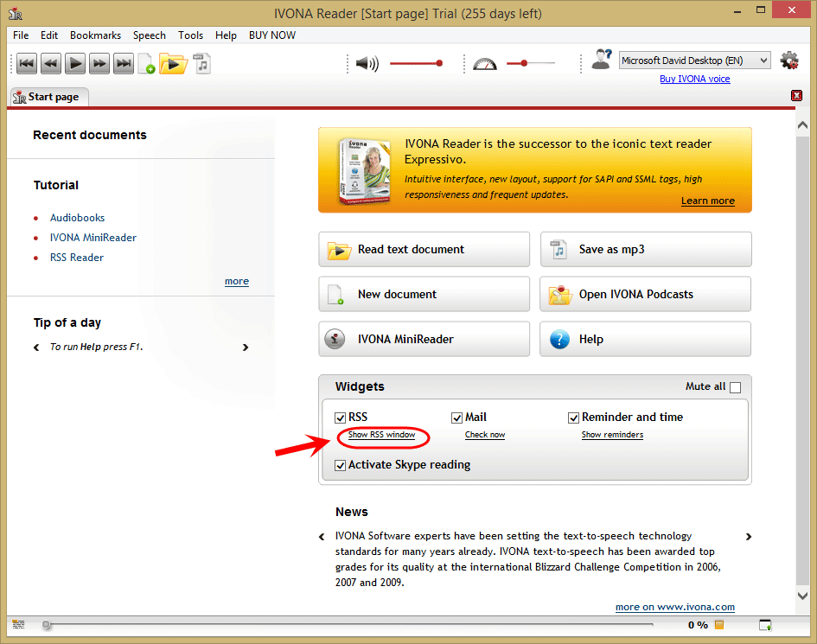Image resolution: width=817 pixels, height=644 pixels.
Task: Go to the previous news item
Action: click(322, 537)
